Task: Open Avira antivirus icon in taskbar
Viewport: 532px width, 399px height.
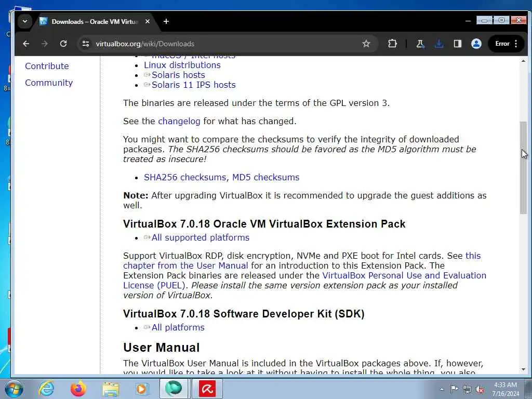Action: click(x=207, y=389)
